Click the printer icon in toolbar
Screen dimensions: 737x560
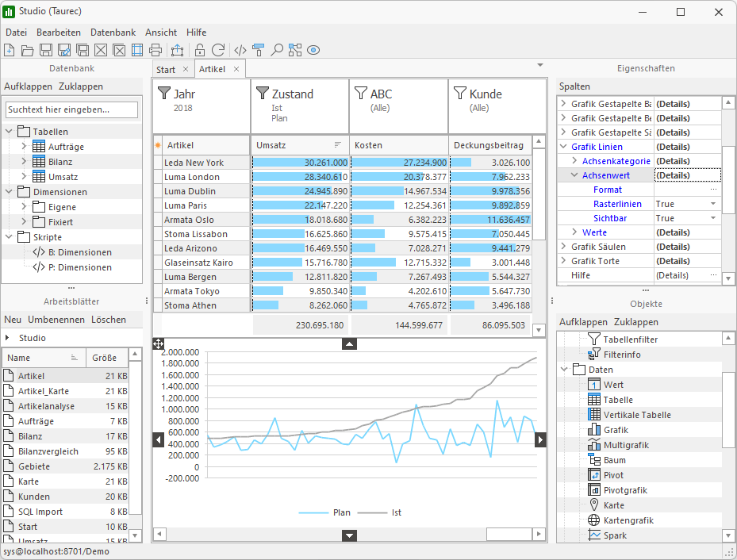pos(155,50)
